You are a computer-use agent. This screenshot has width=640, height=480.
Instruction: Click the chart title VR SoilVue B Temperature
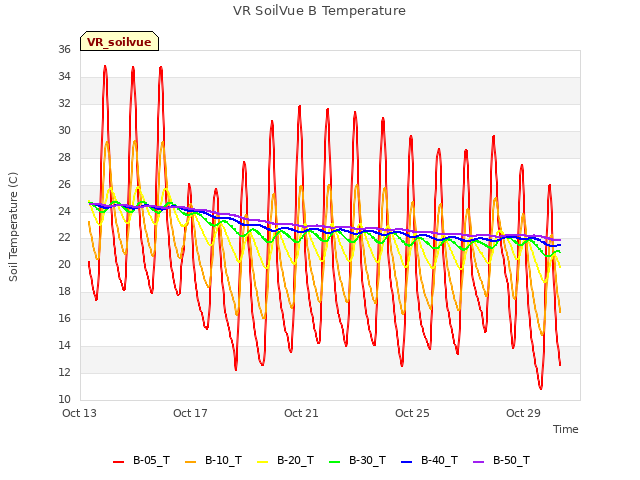pyautogui.click(x=319, y=11)
